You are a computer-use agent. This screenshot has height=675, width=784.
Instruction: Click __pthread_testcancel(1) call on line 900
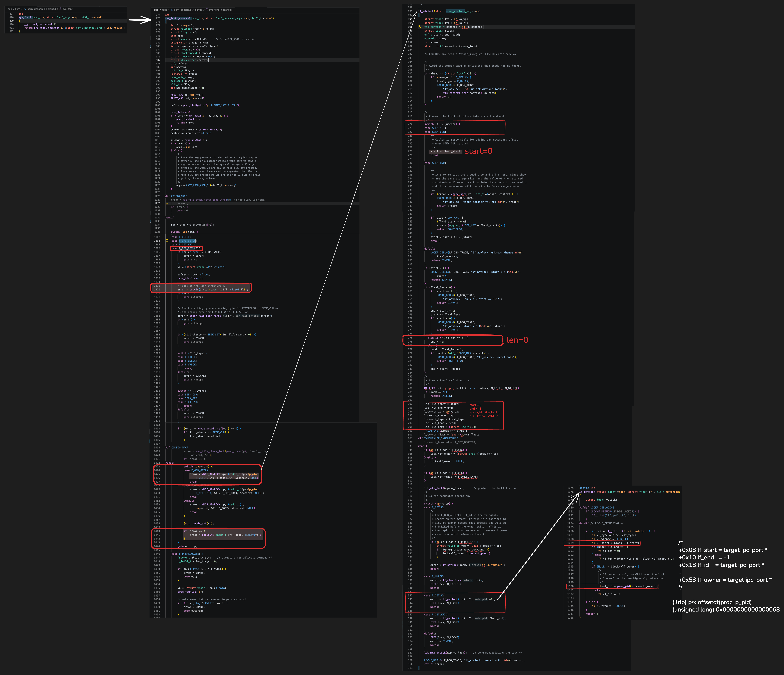(41, 24)
